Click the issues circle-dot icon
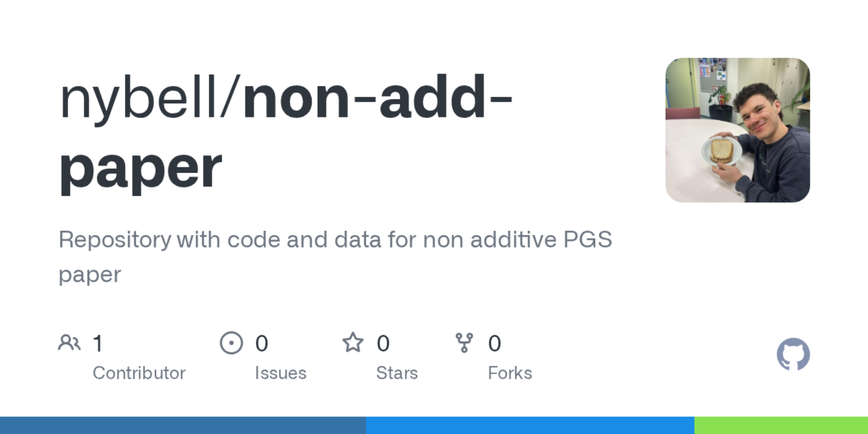868x434 pixels. pos(231,343)
